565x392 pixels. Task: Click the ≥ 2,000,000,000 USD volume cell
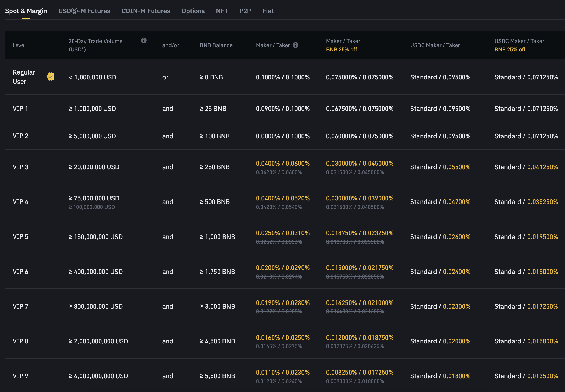[98, 341]
